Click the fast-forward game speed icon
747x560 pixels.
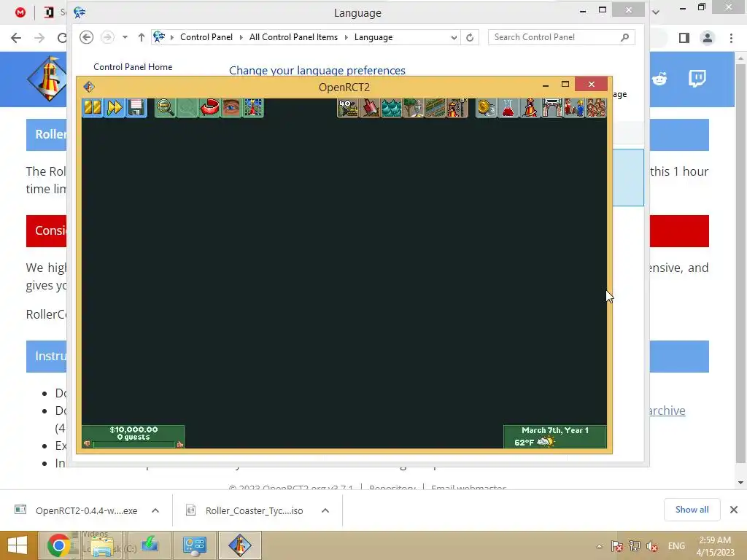click(115, 108)
